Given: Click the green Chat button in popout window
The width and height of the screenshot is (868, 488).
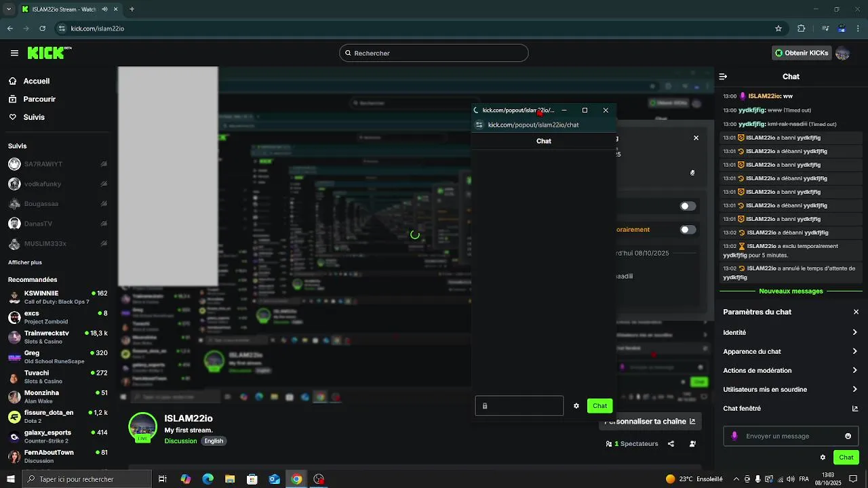Looking at the screenshot, I should (x=600, y=406).
